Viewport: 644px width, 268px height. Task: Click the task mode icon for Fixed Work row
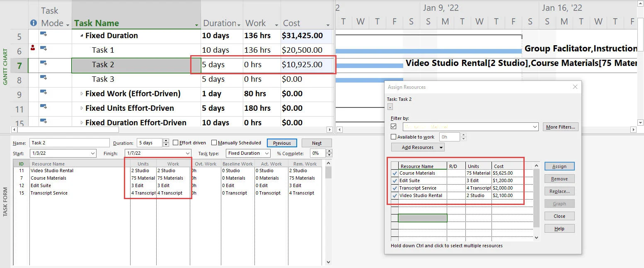(x=44, y=92)
